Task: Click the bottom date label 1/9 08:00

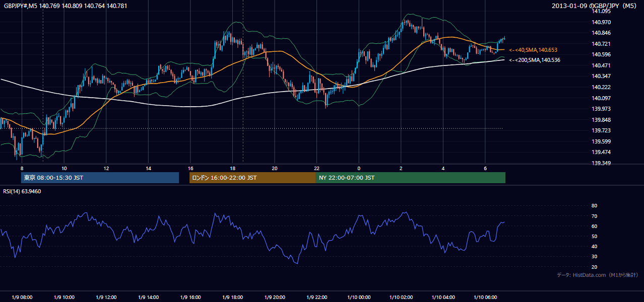Action: 22,297
